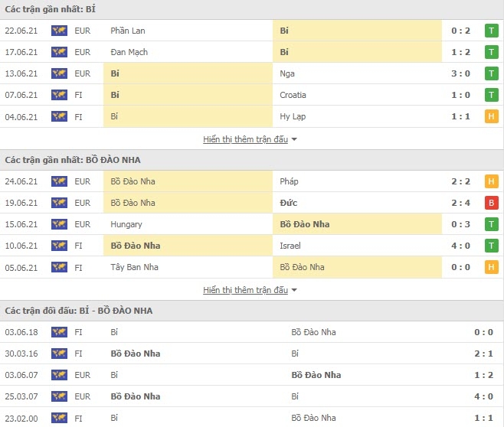Click the red B badge on Đức match
Image resolution: width=504 pixels, height=427 pixels.
pyautogui.click(x=492, y=203)
